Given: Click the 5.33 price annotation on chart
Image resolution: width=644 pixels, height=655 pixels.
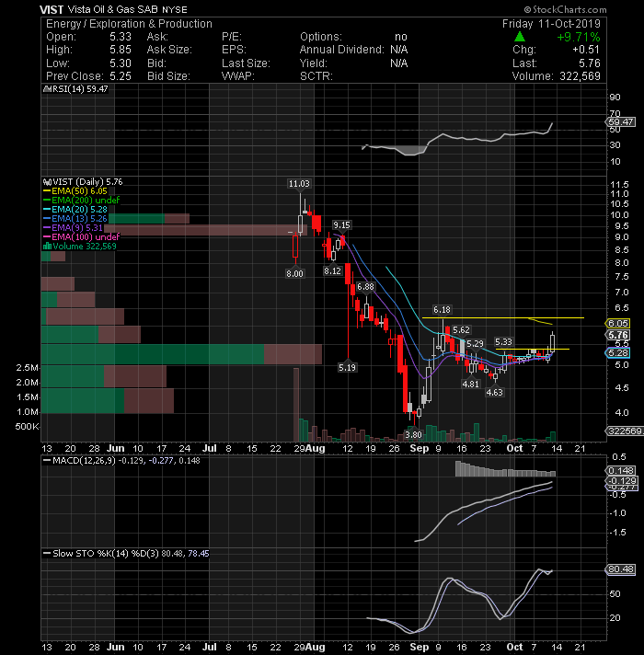Looking at the screenshot, I should pyautogui.click(x=503, y=341).
